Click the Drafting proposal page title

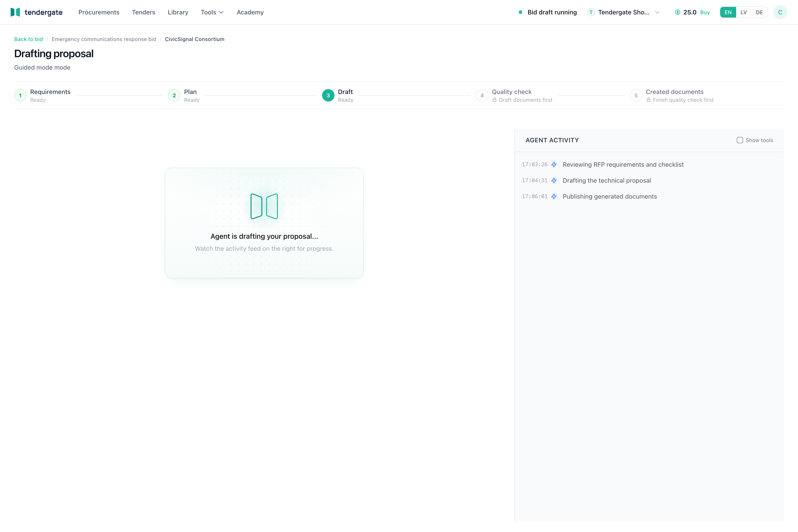pos(54,54)
